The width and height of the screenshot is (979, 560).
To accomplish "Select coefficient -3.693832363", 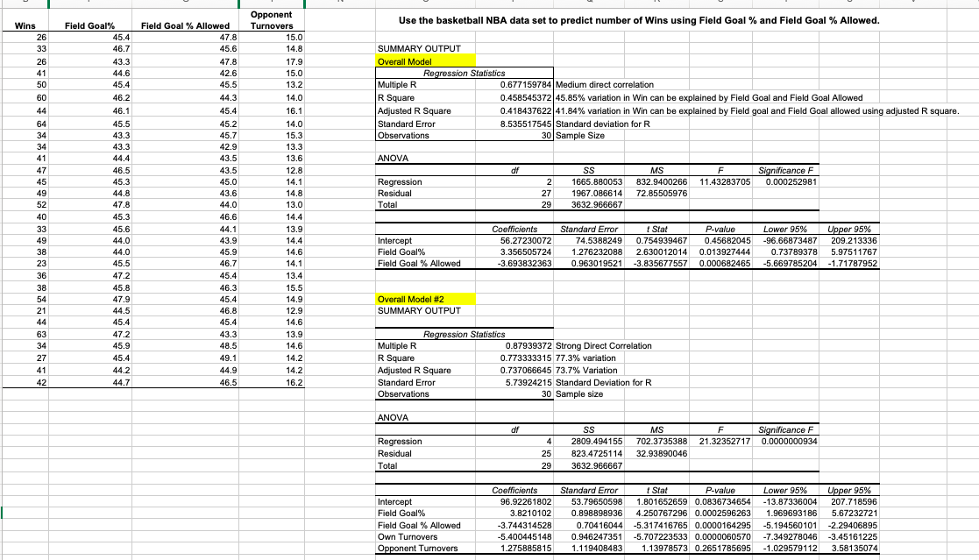I will coord(524,264).
